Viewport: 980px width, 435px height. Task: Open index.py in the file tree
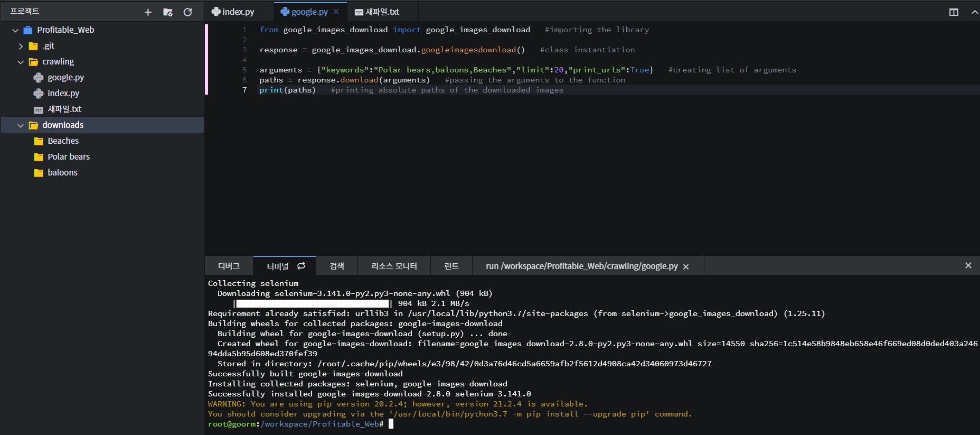(63, 94)
